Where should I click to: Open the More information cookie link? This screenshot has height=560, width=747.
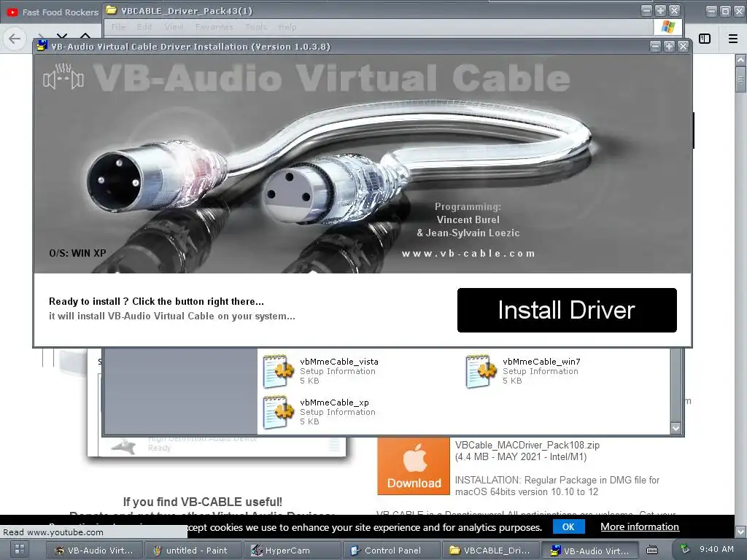click(639, 526)
